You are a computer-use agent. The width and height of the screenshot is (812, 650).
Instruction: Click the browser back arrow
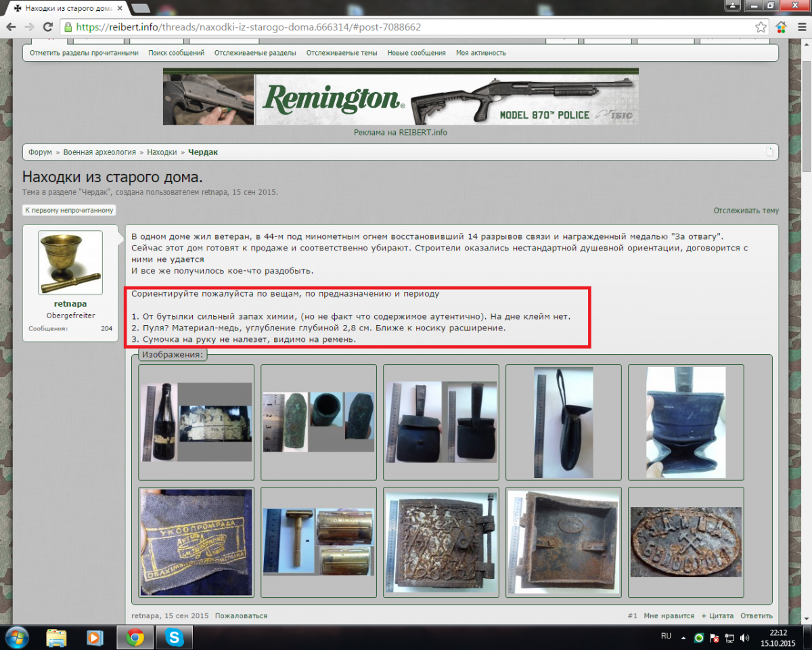12,28
